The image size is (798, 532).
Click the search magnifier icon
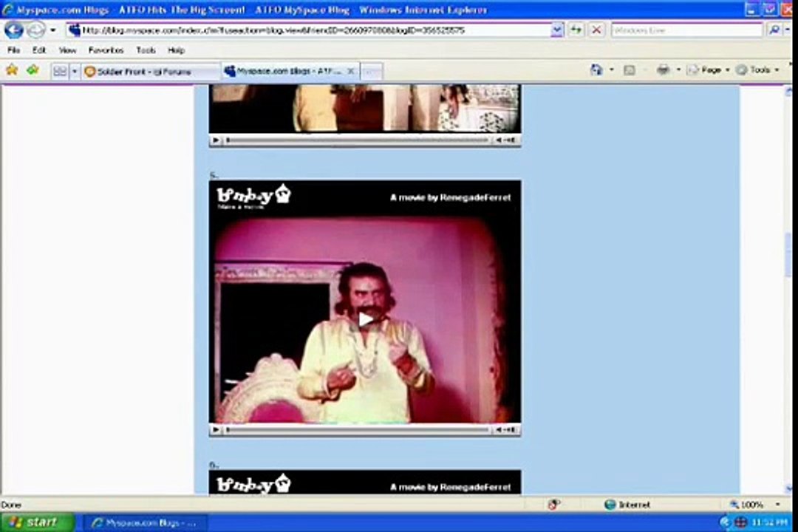tap(774, 30)
